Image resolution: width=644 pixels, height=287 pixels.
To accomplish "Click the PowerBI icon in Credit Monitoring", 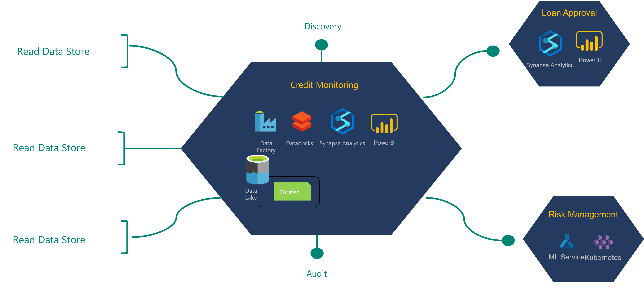I will tap(386, 123).
